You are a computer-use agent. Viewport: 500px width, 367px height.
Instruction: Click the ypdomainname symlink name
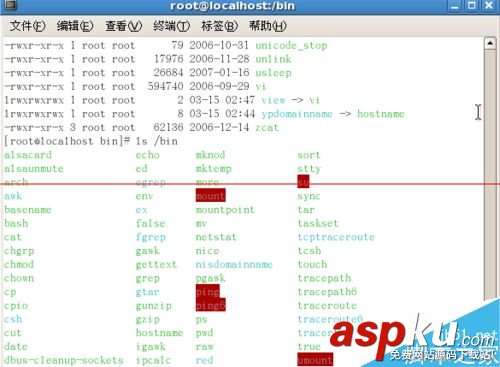click(x=297, y=114)
